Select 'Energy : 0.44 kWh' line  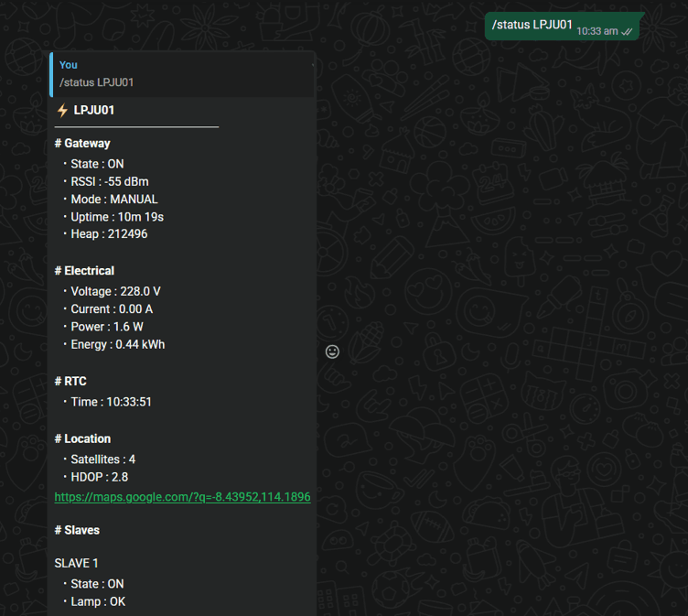pos(118,344)
